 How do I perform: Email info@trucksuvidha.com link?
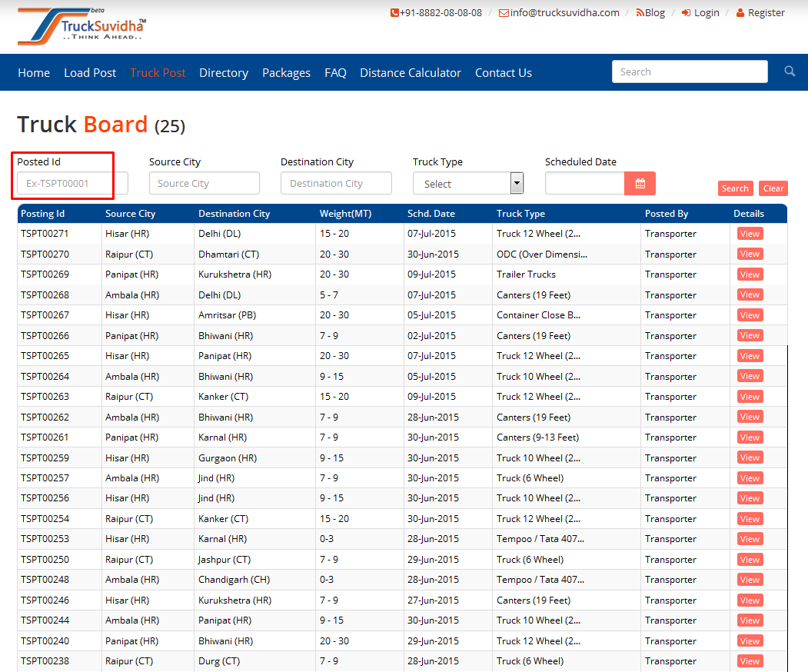pyautogui.click(x=559, y=12)
